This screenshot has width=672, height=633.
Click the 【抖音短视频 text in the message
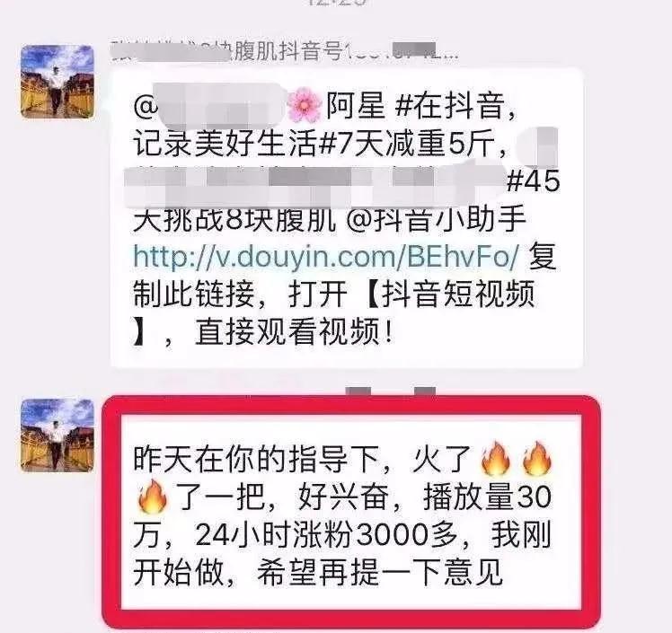click(x=450, y=295)
